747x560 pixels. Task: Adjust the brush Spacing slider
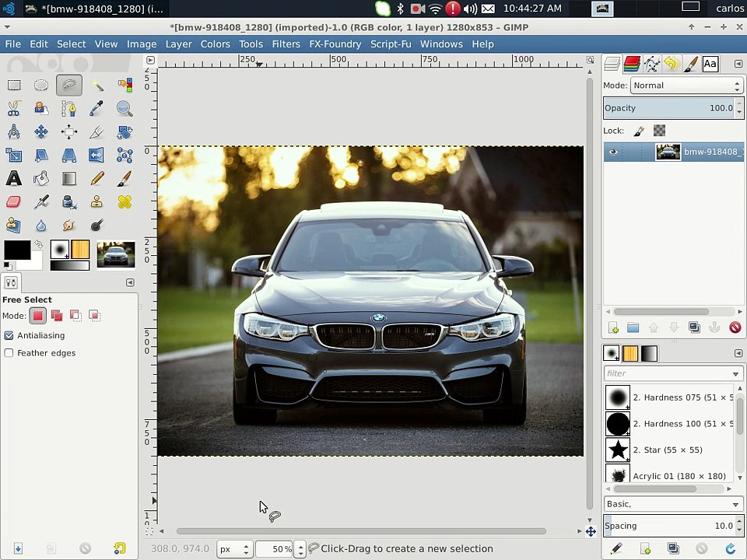coord(669,526)
